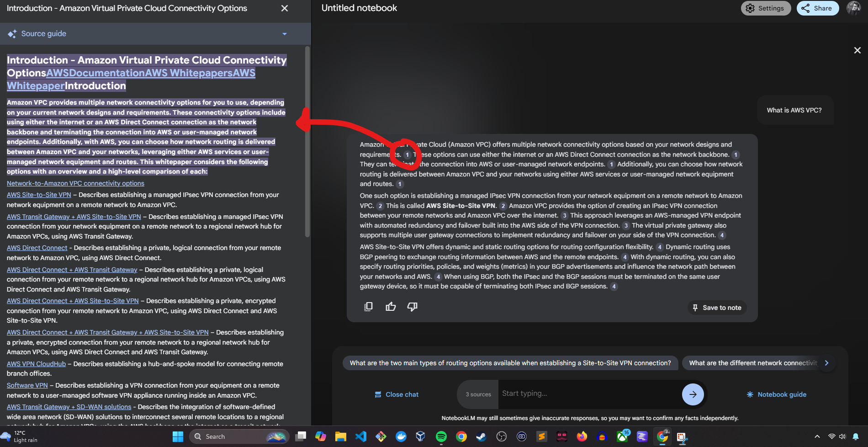The width and height of the screenshot is (868, 447).
Task: Submit the chat message arrow button
Action: tap(693, 394)
